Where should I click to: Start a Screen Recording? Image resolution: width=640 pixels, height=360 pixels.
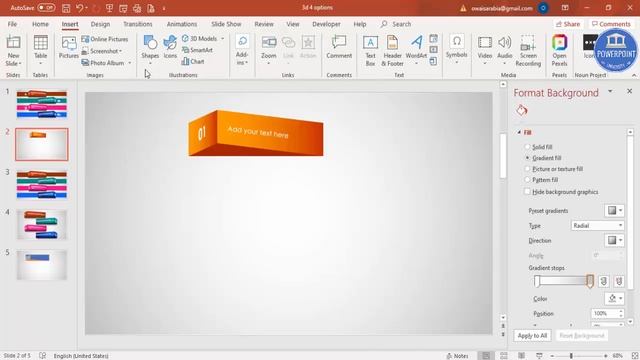point(528,51)
